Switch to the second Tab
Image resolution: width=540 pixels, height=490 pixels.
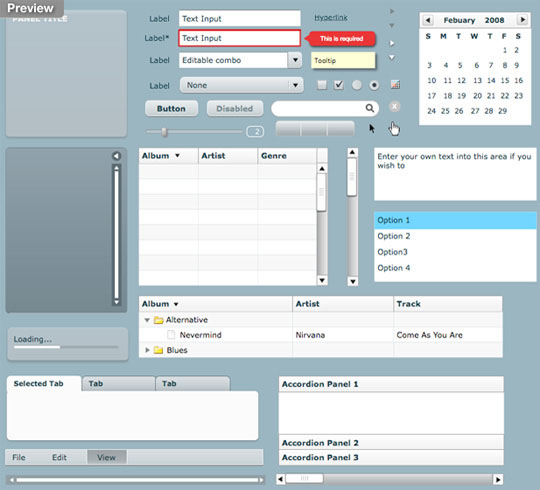pyautogui.click(x=118, y=384)
